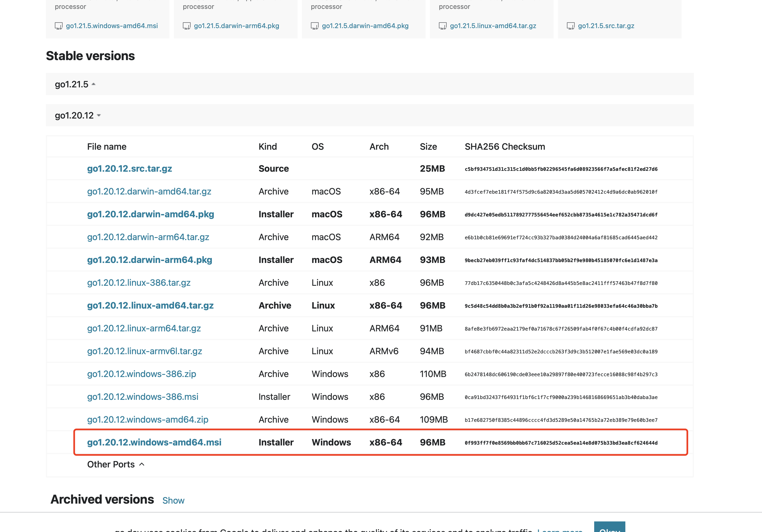Screen dimensions: 762x532
Task: Click download icon beside go1.21.5.src.tar.gz
Action: pos(571,26)
